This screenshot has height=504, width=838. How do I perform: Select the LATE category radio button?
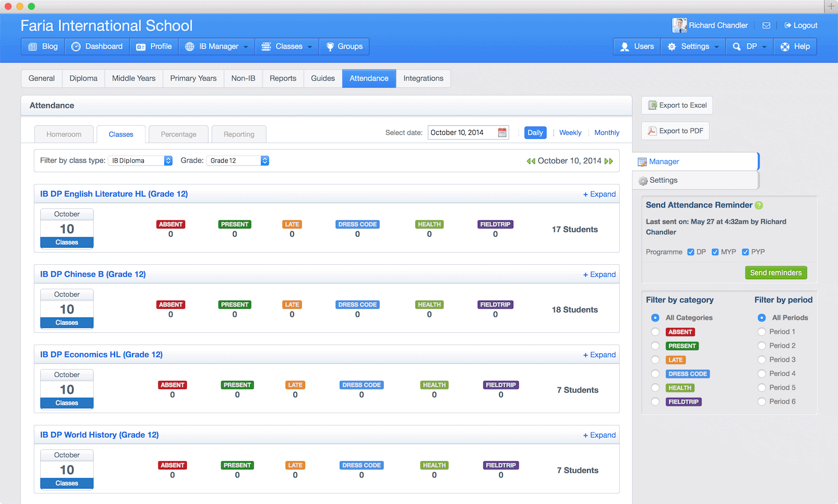point(655,360)
